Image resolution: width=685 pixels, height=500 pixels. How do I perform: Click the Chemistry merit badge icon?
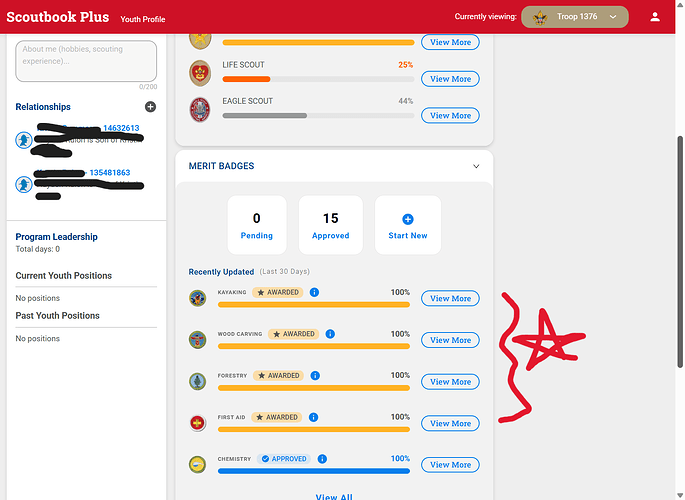(197, 464)
